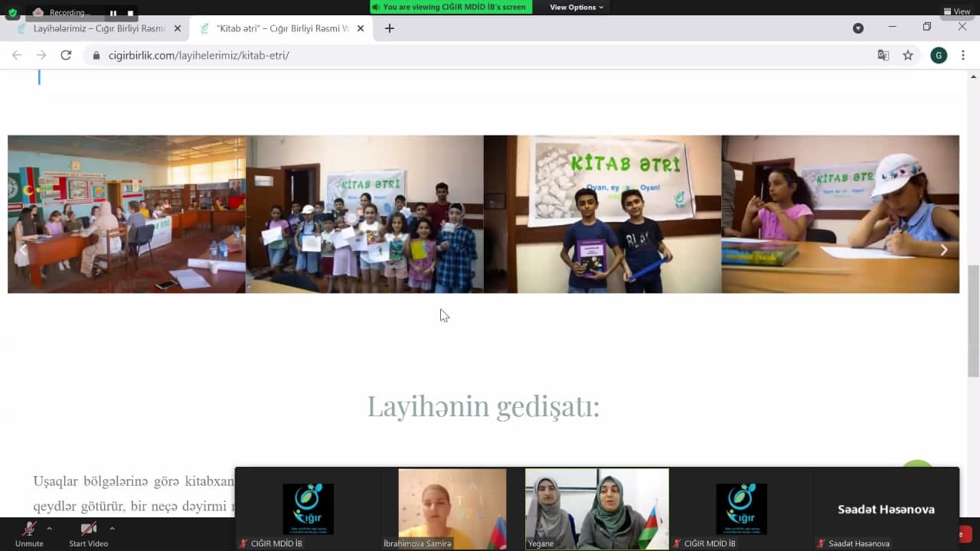The height and width of the screenshot is (551, 980).
Task: Open a new browser tab
Action: coord(389,28)
